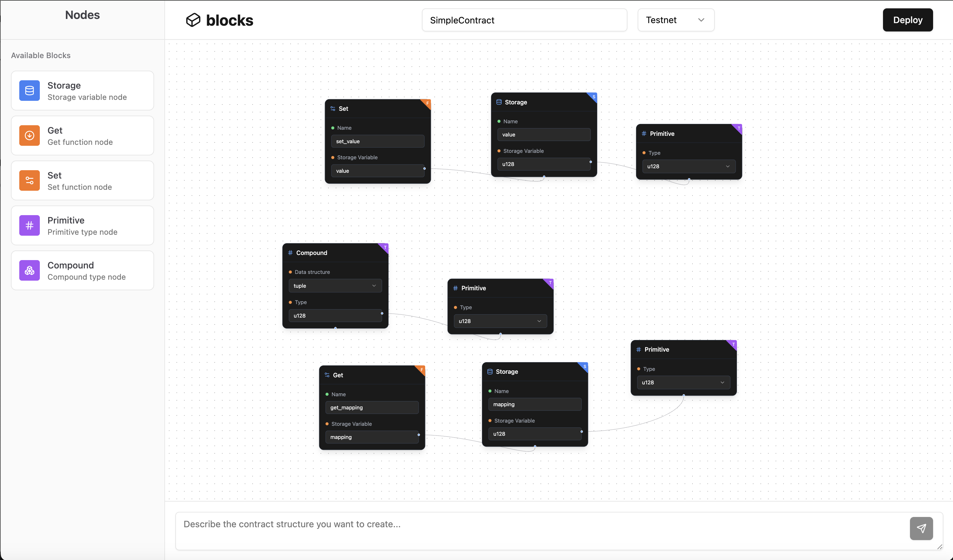Click the contract description prompt textarea
Screen dimensions: 953x560
pos(559,531)
